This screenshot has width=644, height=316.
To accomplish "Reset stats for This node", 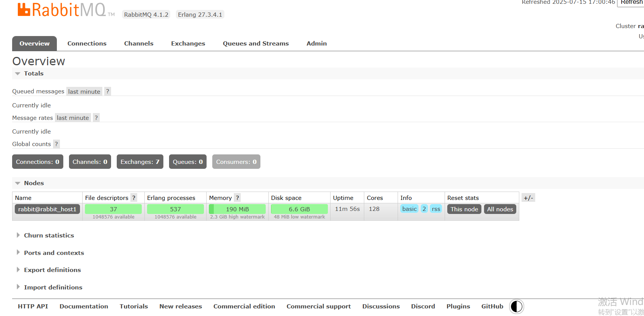I will [x=464, y=209].
